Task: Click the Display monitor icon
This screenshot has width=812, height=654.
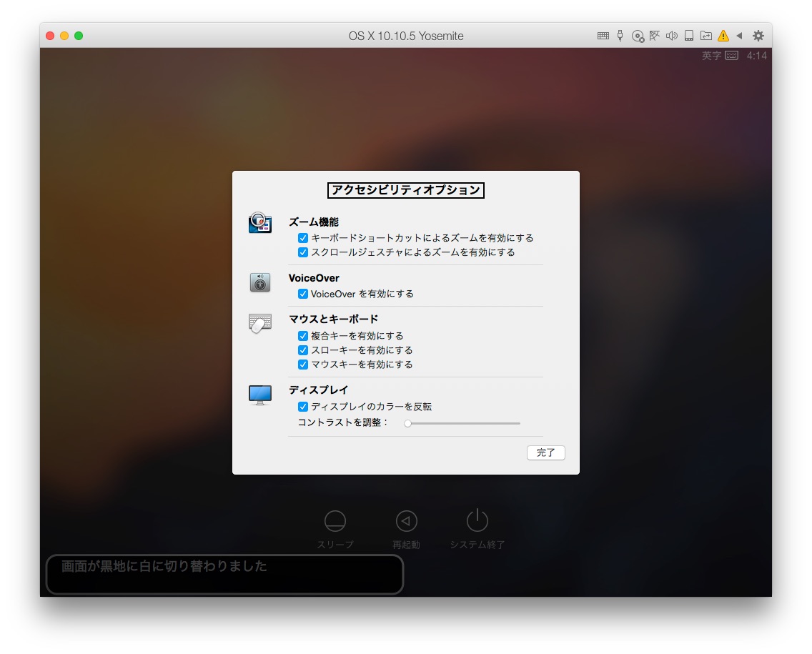Action: 260,395
